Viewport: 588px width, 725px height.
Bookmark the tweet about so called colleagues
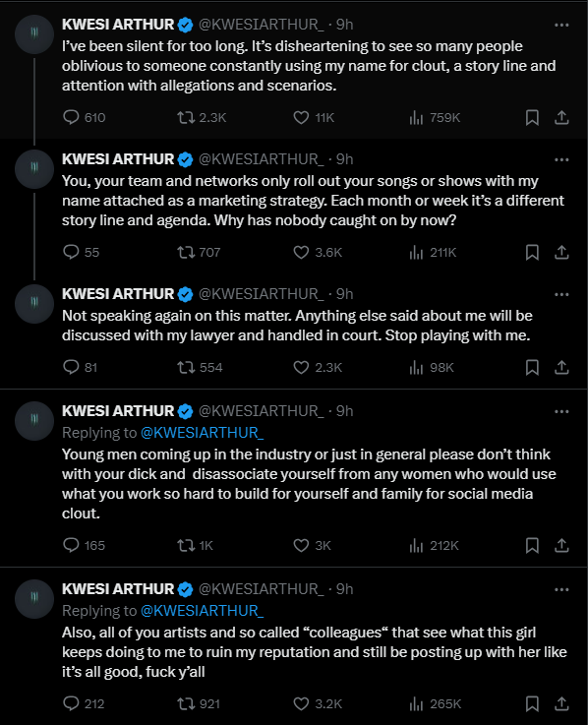[532, 703]
